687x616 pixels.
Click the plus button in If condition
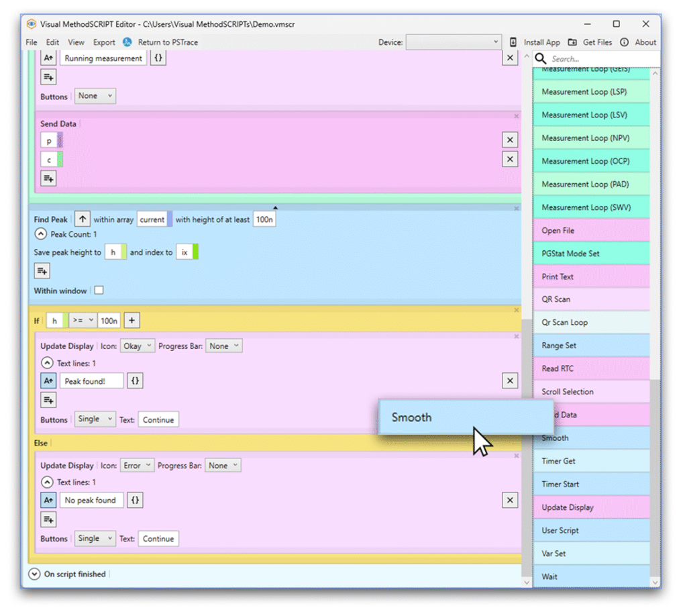(x=131, y=321)
